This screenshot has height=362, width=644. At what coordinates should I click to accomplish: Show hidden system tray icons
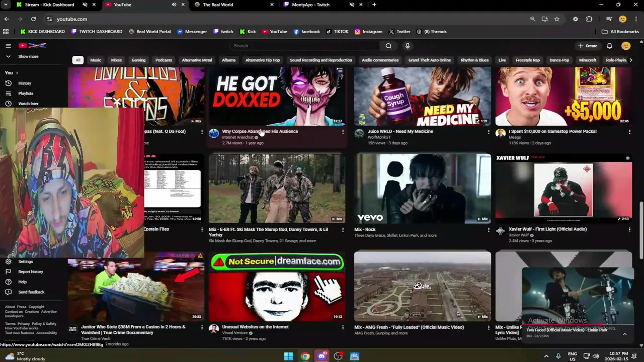pyautogui.click(x=546, y=356)
